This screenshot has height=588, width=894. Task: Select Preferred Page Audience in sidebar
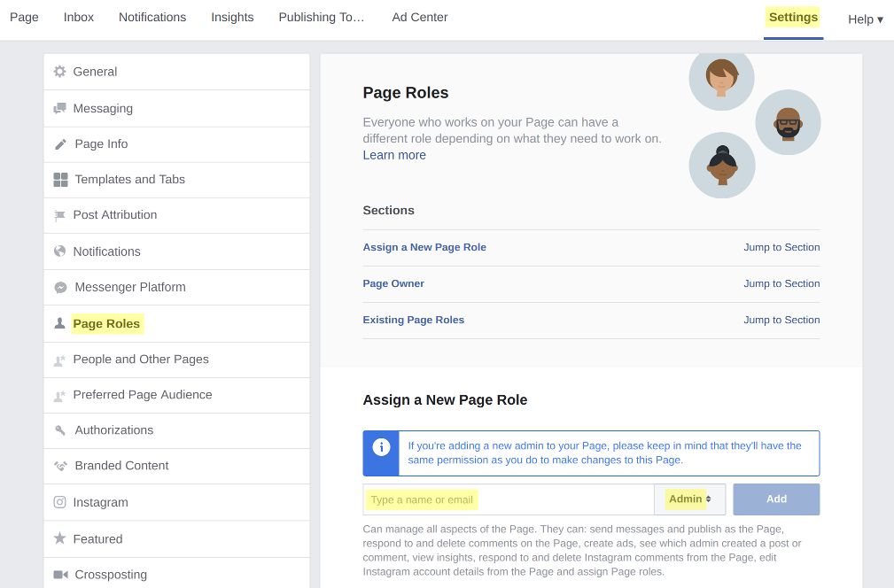143,395
